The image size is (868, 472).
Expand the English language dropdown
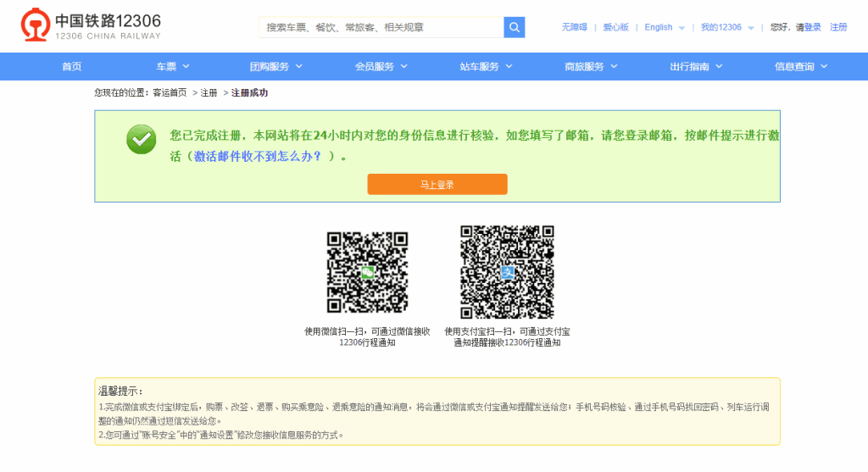click(x=664, y=27)
